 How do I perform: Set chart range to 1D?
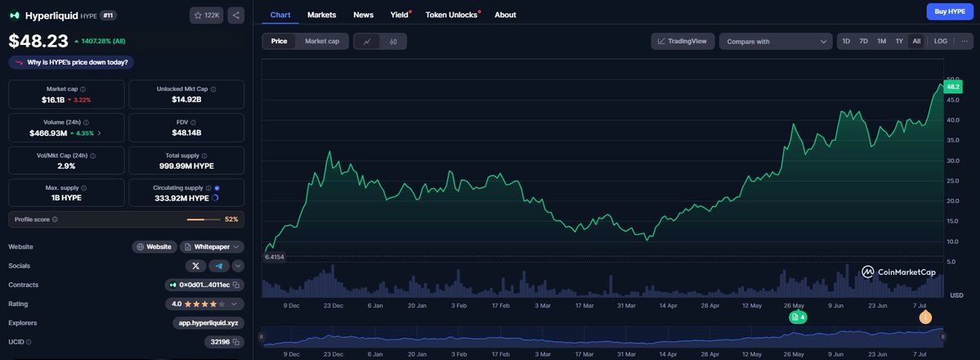tap(846, 42)
